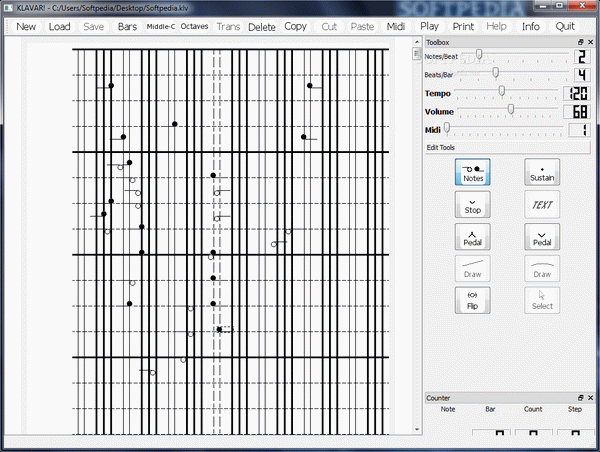Click Play to start playback
Screen dimensions: 600x452
(x=429, y=26)
